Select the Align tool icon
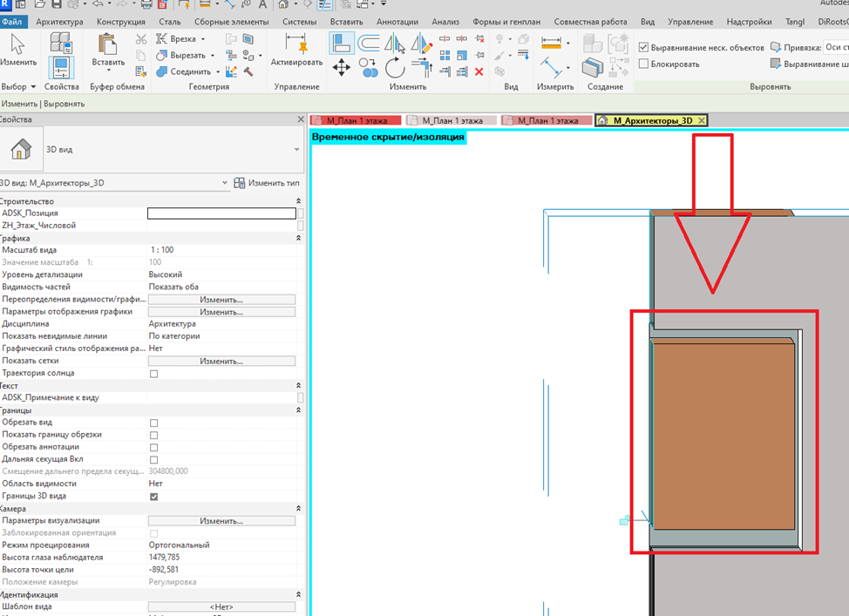Screen dimensions: 849x616 [x=342, y=43]
